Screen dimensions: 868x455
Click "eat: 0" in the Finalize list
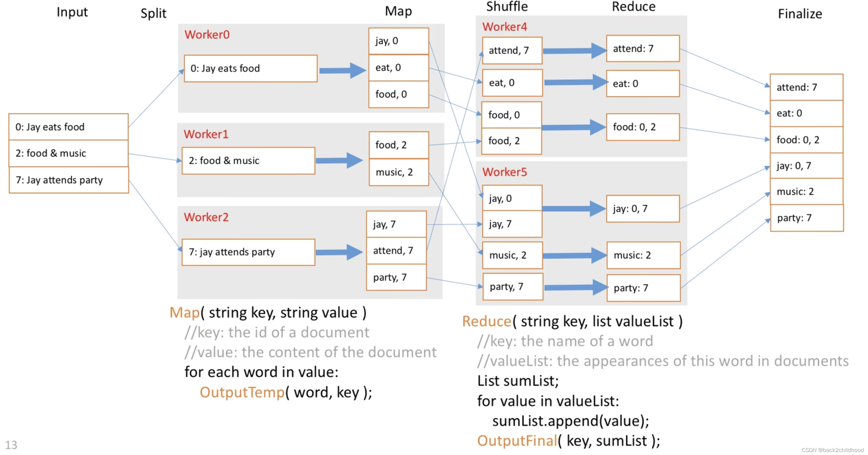tap(806, 114)
